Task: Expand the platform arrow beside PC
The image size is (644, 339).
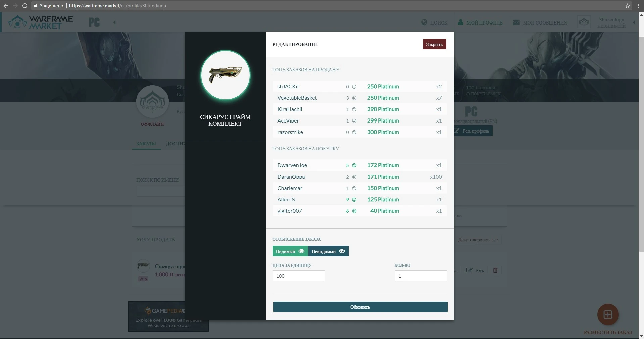Action: (x=114, y=22)
